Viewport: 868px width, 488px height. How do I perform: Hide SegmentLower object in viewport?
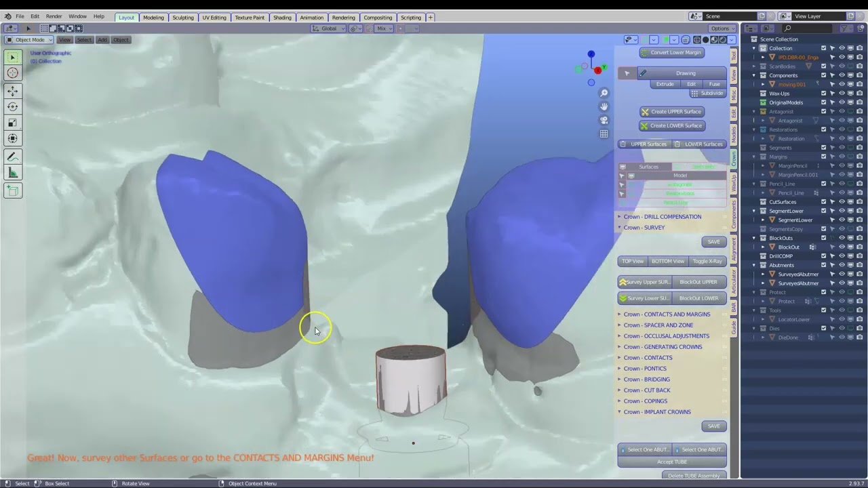842,220
